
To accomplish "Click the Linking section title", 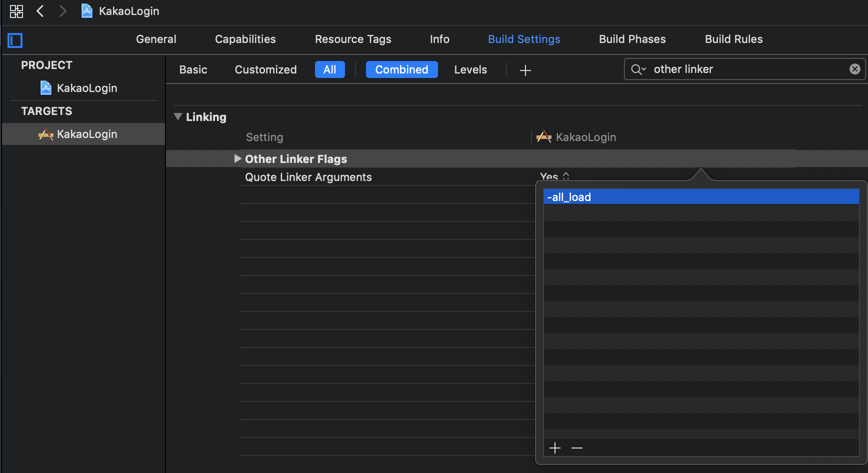I will 206,117.
